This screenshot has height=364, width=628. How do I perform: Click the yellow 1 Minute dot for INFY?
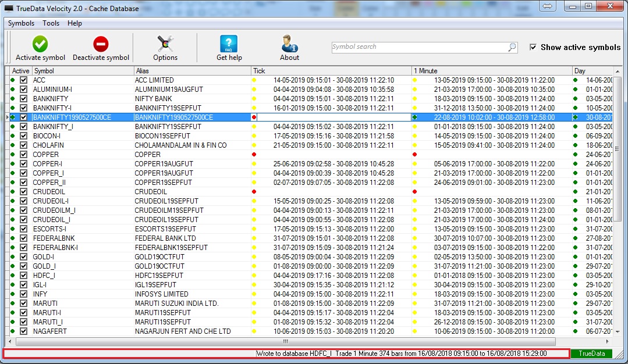point(414,294)
